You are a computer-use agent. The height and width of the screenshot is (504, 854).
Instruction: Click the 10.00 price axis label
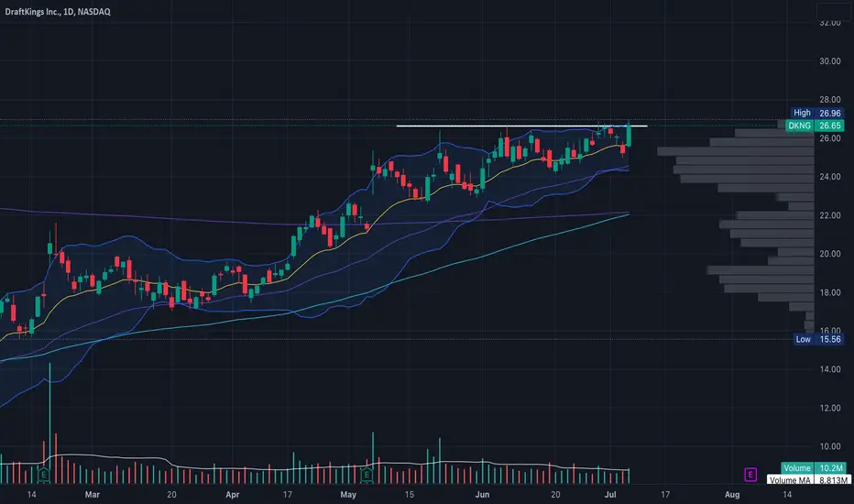coord(830,446)
